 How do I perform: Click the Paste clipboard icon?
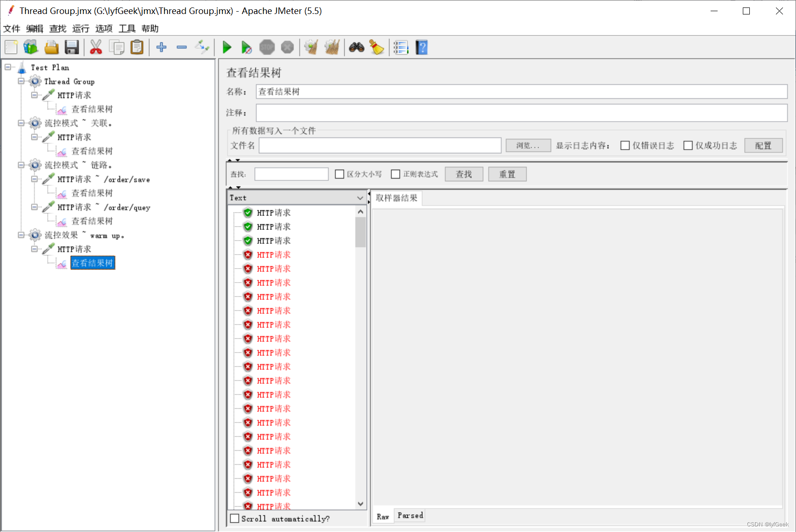(137, 47)
